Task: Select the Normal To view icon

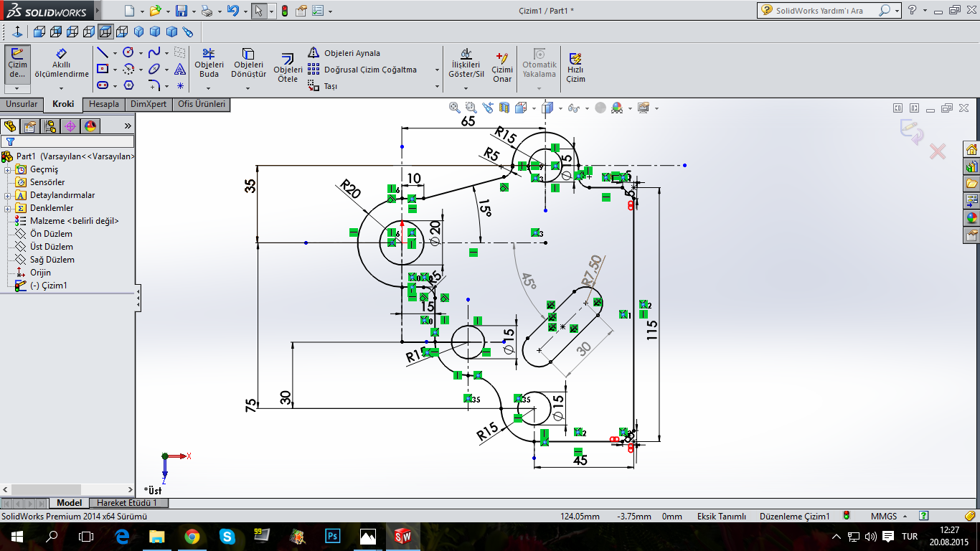Action: (x=17, y=32)
